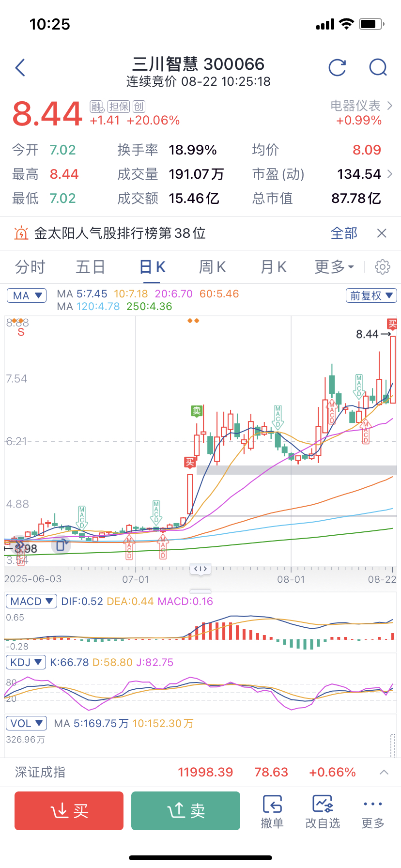Viewport: 401px width, 868px height.
Task: Tap the 均价 8.09 value
Action: tap(367, 150)
